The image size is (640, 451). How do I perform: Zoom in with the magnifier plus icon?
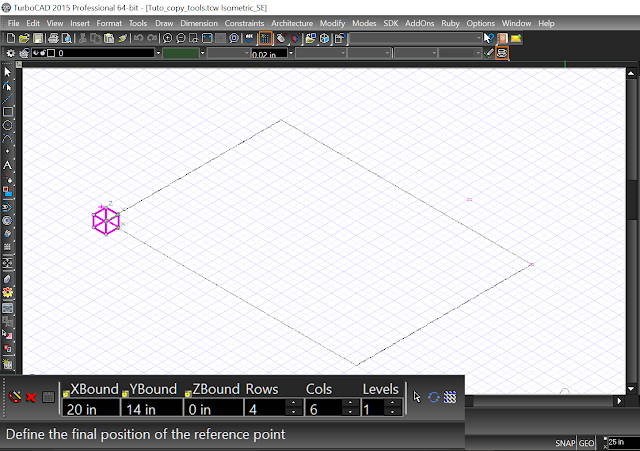pos(167,38)
